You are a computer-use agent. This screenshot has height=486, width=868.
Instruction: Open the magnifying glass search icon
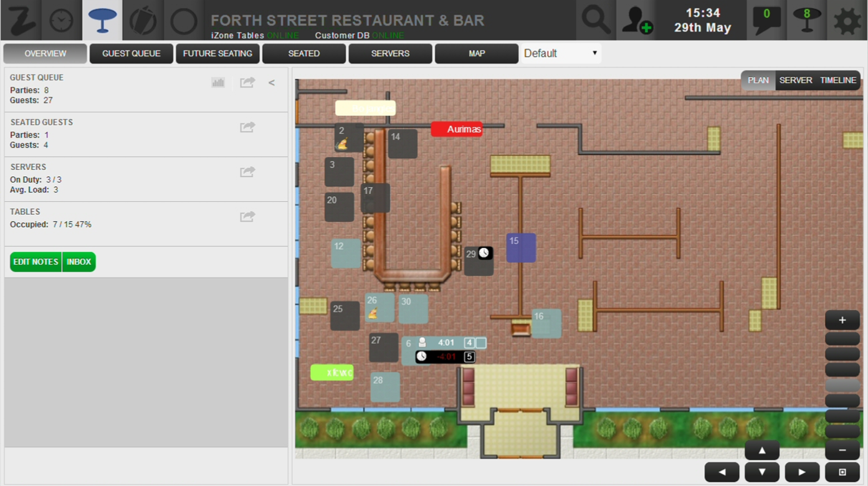[595, 21]
